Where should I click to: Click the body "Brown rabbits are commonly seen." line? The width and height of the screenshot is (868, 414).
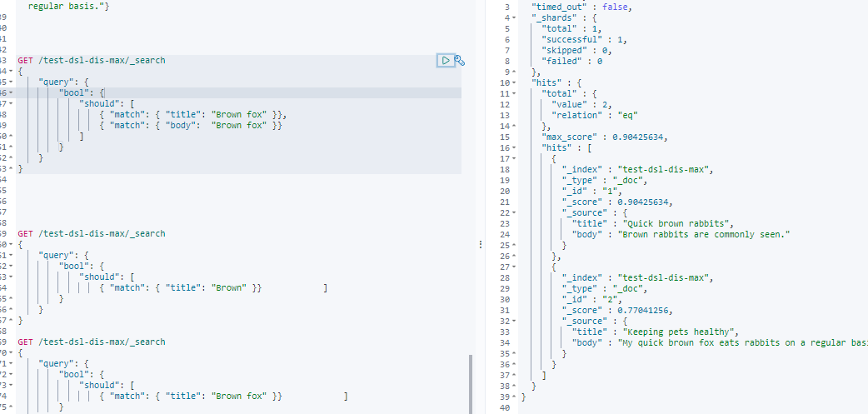681,235
